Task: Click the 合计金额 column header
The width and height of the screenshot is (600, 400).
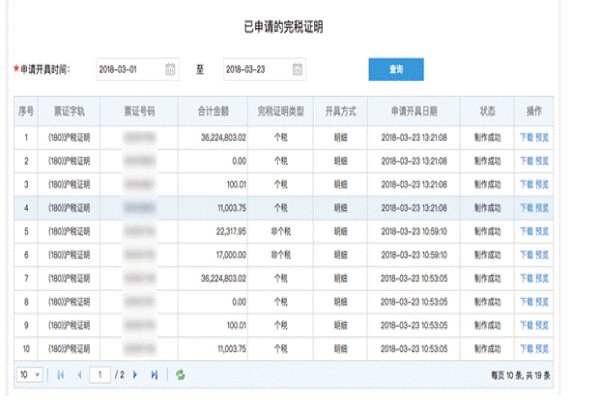Action: coord(213,111)
